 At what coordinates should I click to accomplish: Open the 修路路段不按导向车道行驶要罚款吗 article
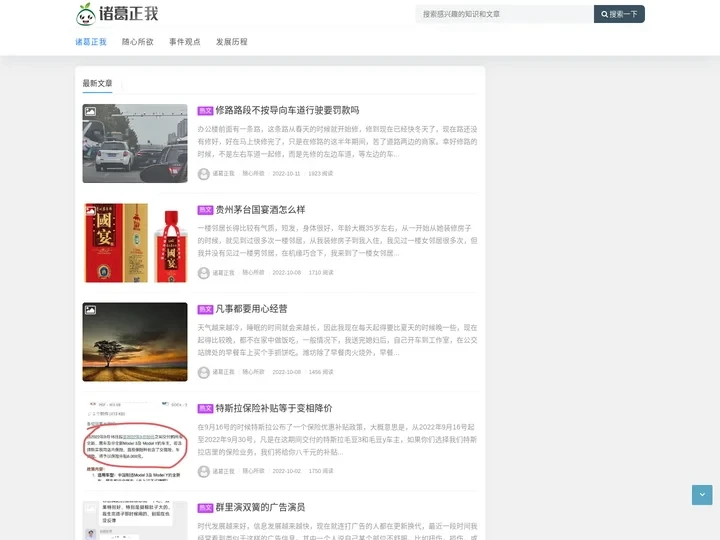coord(287,110)
